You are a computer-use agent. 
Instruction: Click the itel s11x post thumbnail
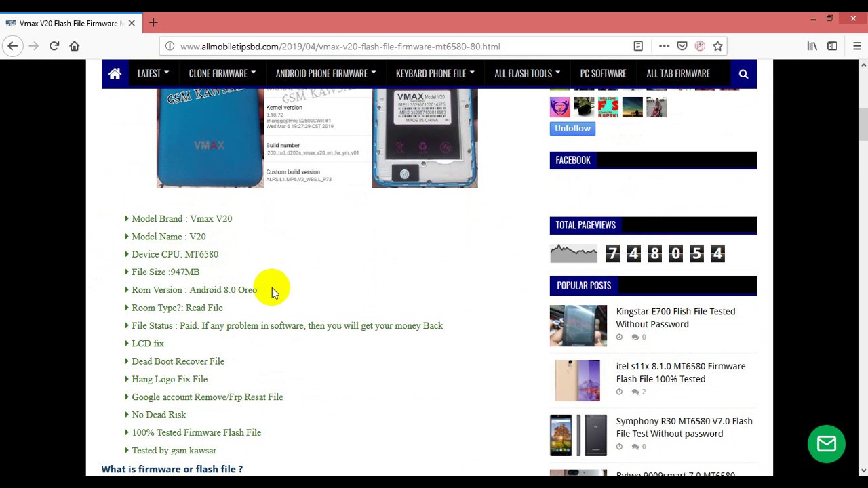coord(578,380)
